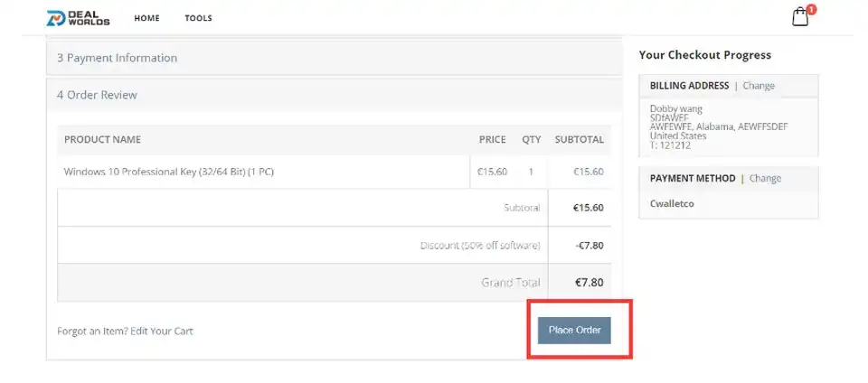Viewport: 868px width, 383px height.
Task: Open the TOOLS menu item
Action: (198, 18)
